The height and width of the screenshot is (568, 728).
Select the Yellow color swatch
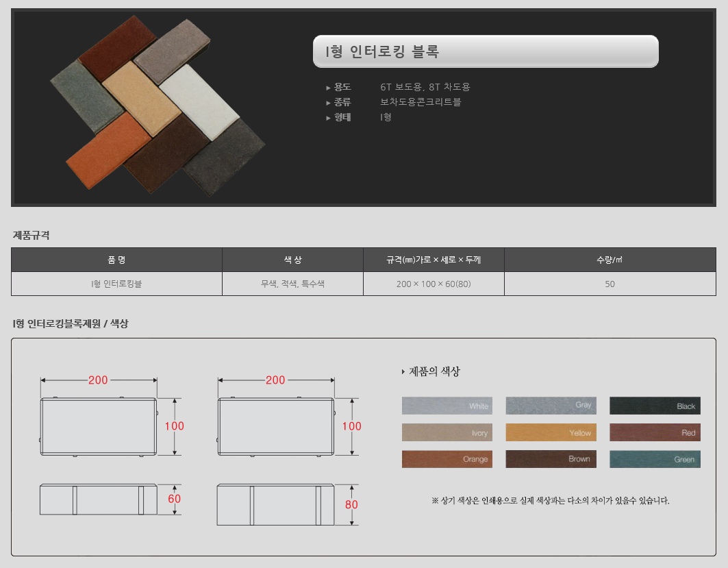coord(551,432)
